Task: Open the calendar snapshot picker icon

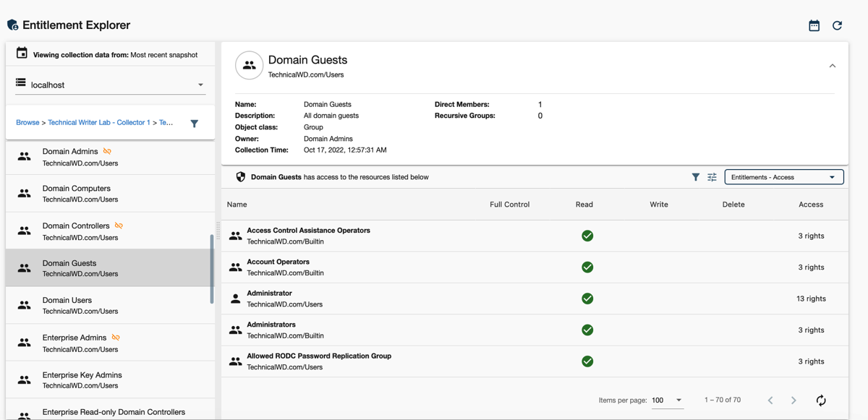Action: (814, 25)
